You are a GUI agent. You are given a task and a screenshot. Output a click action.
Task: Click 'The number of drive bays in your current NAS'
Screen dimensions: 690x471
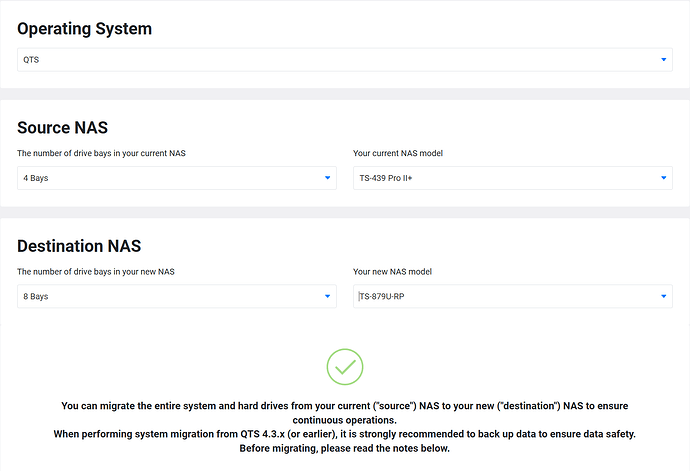(x=101, y=153)
